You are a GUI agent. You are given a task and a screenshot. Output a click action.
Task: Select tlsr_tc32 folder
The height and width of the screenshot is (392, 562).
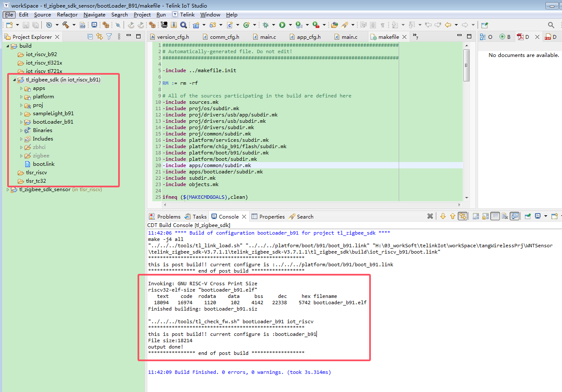point(32,181)
